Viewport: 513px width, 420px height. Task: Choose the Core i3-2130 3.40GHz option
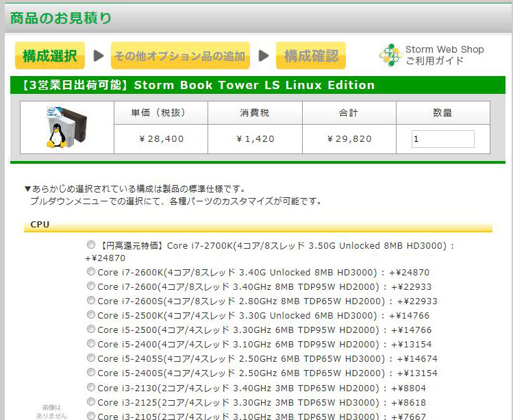point(90,388)
